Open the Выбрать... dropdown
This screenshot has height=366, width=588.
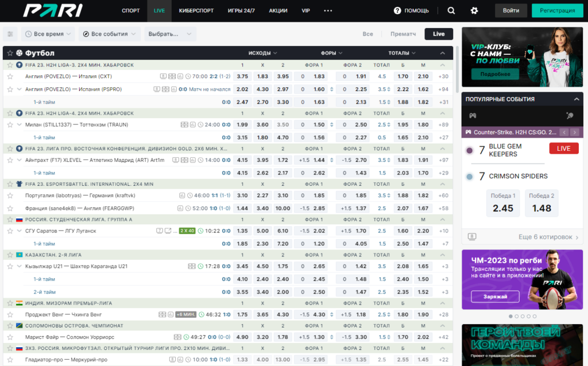tap(170, 34)
